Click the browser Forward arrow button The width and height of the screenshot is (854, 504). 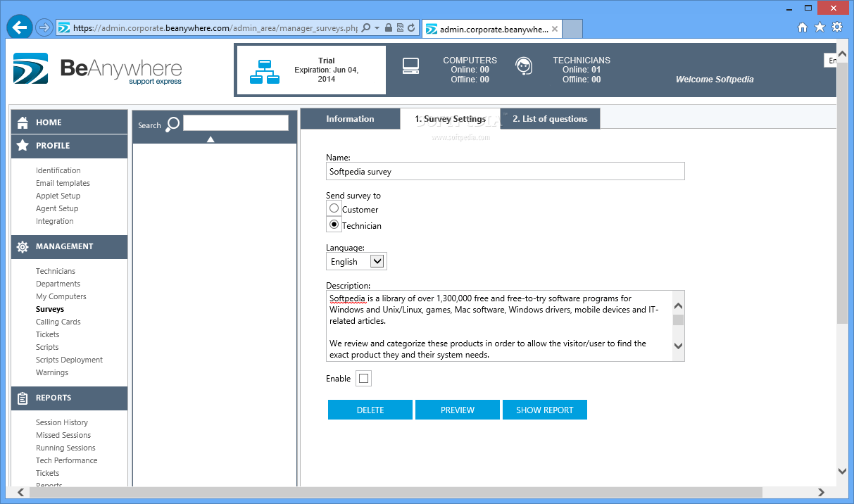pyautogui.click(x=44, y=28)
